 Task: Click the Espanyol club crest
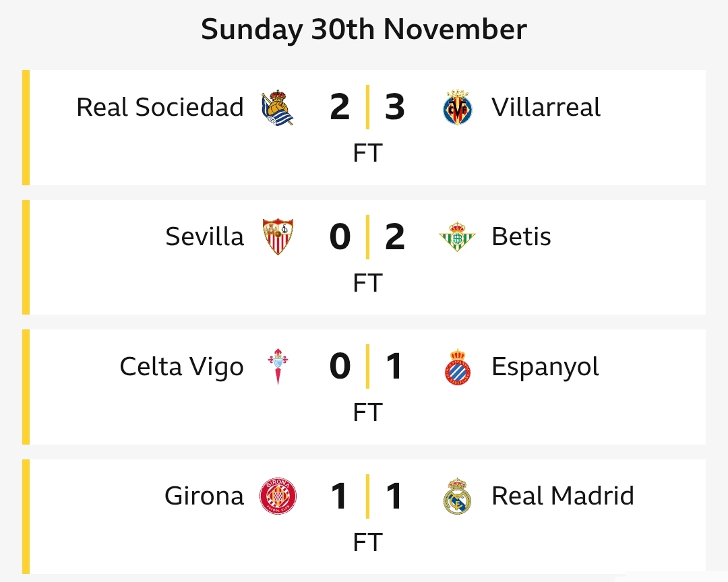458,366
